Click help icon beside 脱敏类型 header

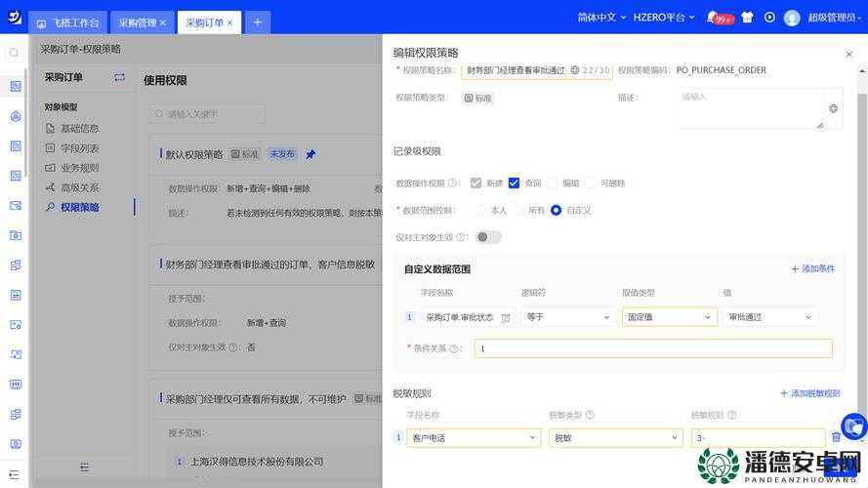tap(590, 415)
